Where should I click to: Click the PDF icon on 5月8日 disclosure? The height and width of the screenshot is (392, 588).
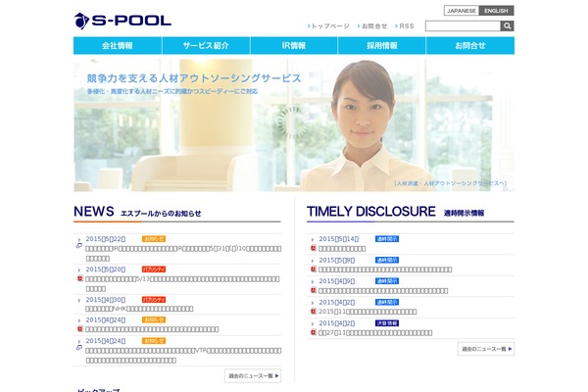click(314, 269)
